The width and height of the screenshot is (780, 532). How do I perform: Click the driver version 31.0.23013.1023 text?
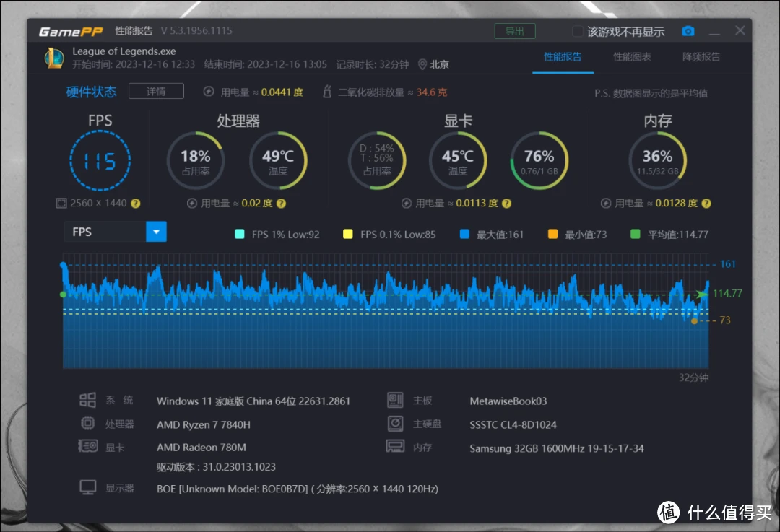(x=216, y=467)
